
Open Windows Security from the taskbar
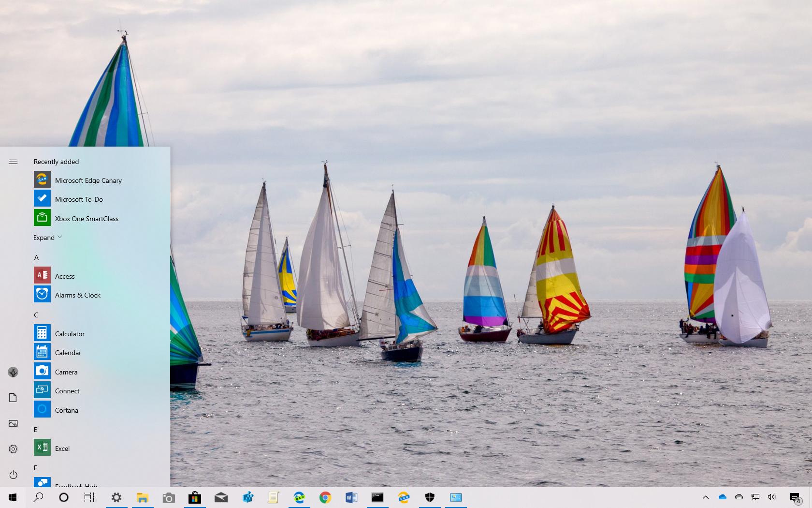coord(430,497)
